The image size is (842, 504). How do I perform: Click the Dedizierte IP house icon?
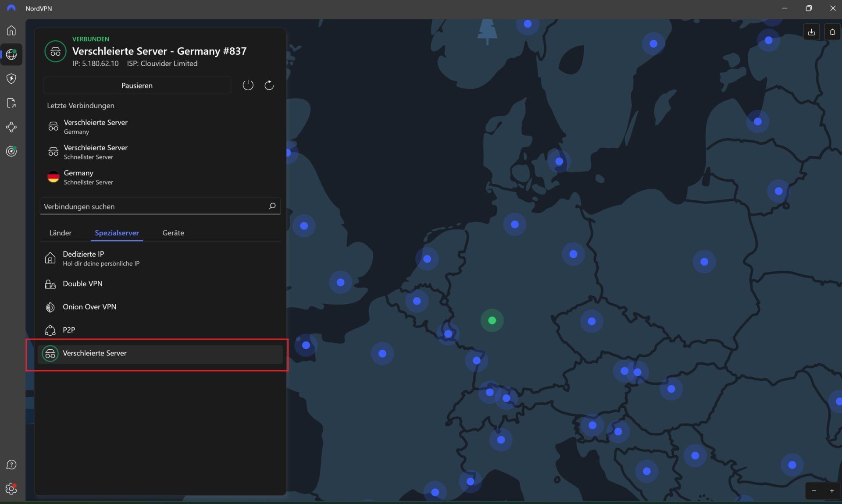pos(50,258)
